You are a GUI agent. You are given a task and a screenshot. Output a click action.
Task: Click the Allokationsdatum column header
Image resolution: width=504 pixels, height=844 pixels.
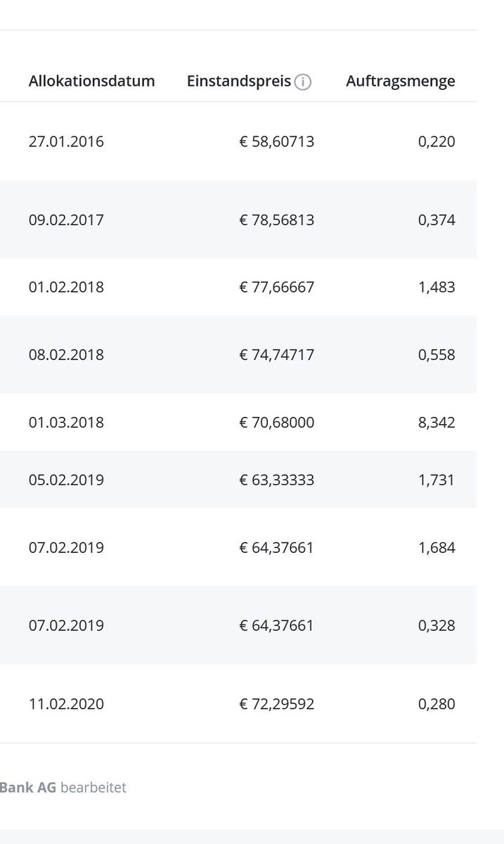tap(91, 81)
